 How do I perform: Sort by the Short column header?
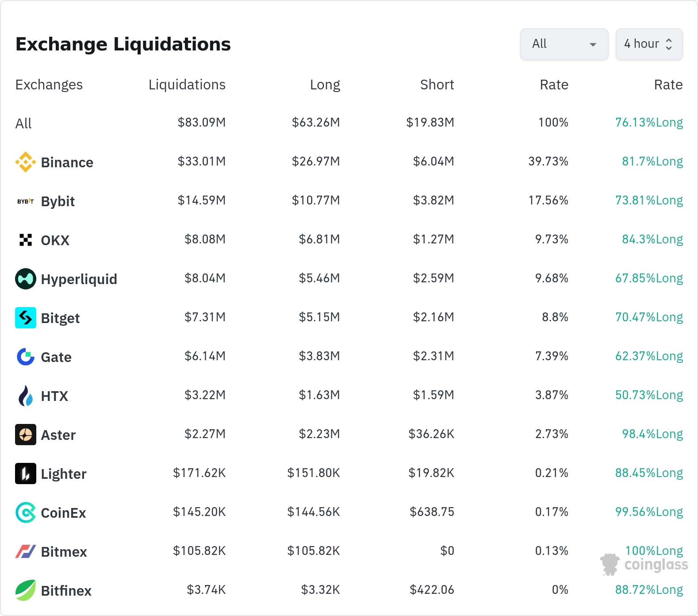pyautogui.click(x=437, y=85)
